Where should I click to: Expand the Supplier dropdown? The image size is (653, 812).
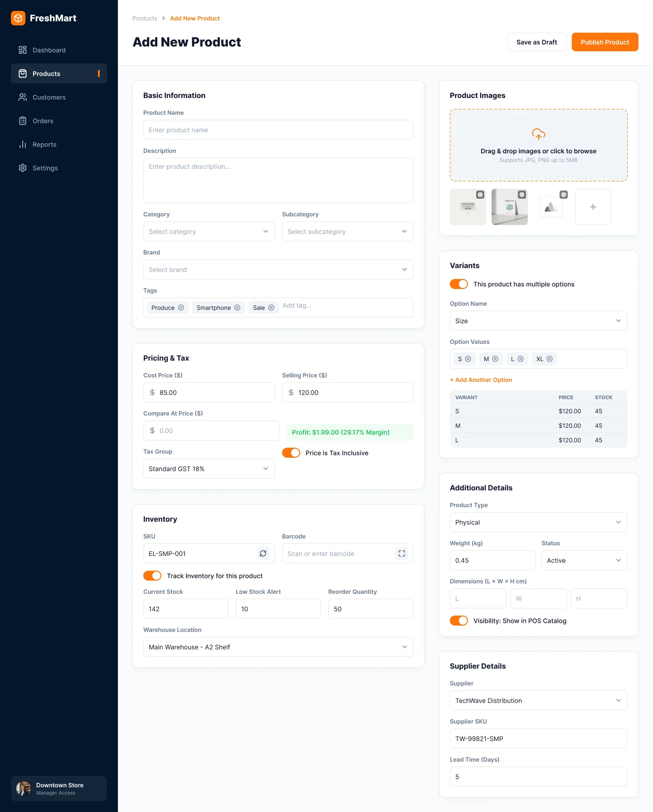click(x=539, y=700)
